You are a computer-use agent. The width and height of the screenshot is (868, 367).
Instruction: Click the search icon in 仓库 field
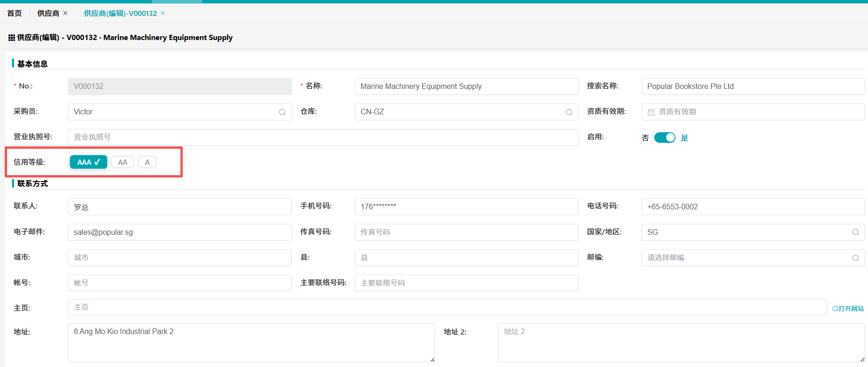point(569,112)
